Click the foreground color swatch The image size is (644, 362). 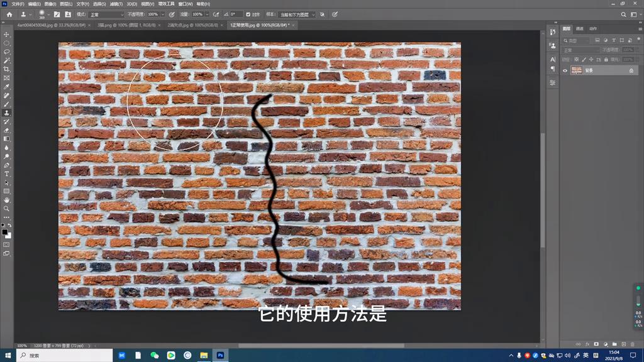pyautogui.click(x=5, y=232)
